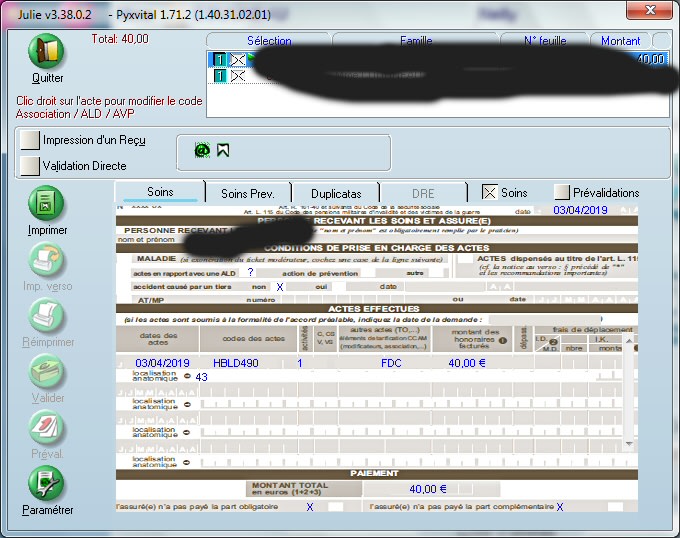The width and height of the screenshot is (680, 538).
Task: Click info icon next to honoraires facturés
Action: [502, 340]
